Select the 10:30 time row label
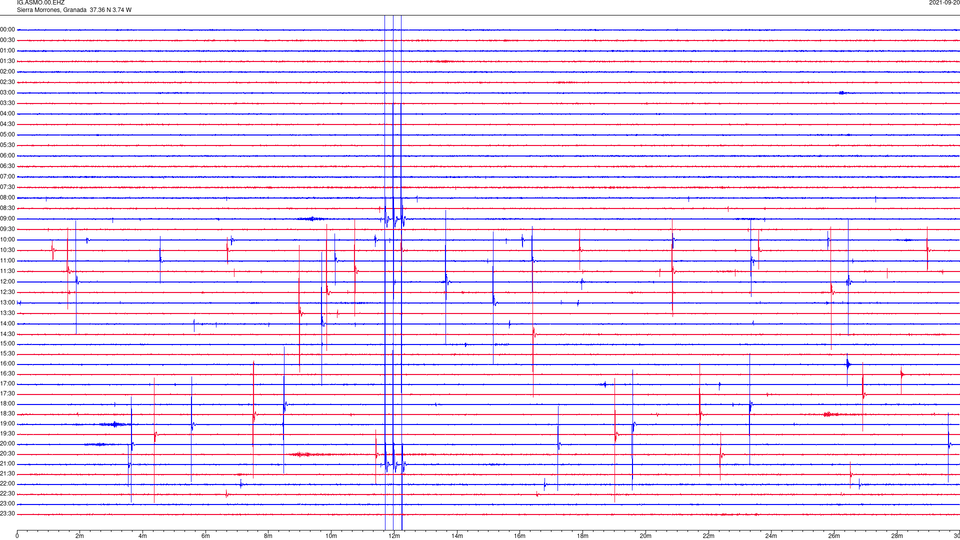 click(7, 250)
